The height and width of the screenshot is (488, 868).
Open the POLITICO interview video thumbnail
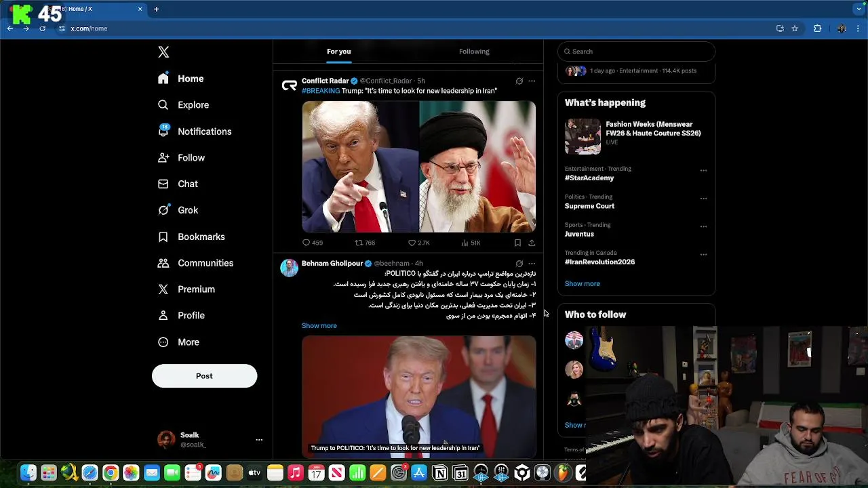click(418, 396)
